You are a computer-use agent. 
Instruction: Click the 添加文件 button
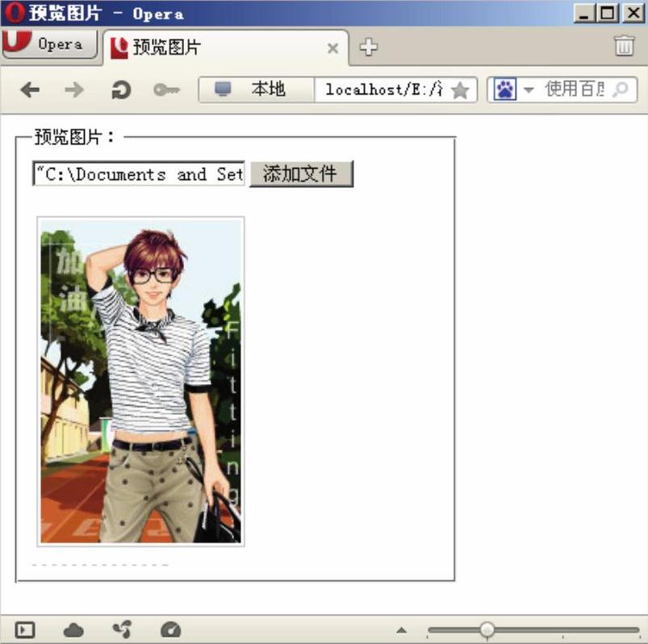[x=301, y=174]
